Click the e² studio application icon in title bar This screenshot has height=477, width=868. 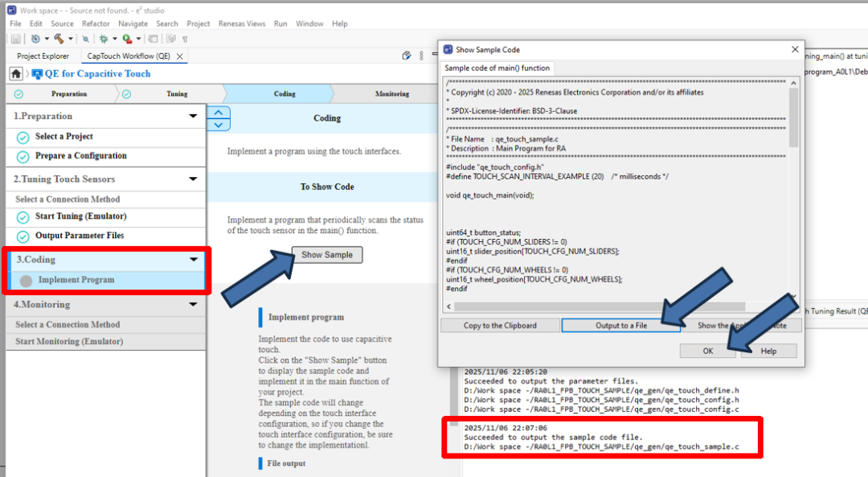(x=11, y=10)
